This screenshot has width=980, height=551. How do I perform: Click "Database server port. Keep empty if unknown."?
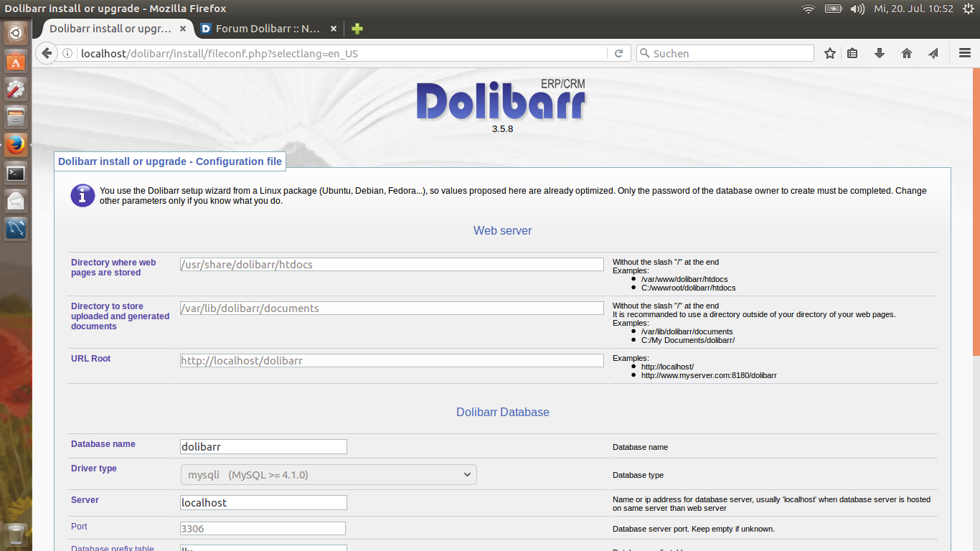pos(694,529)
